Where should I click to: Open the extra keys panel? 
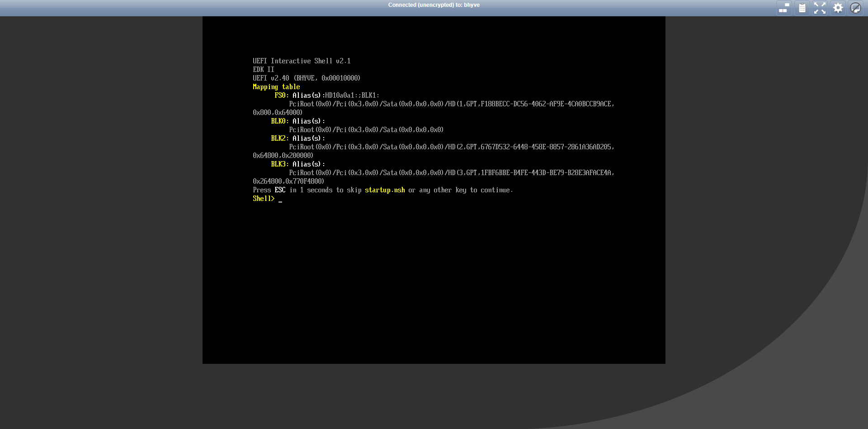(x=784, y=8)
